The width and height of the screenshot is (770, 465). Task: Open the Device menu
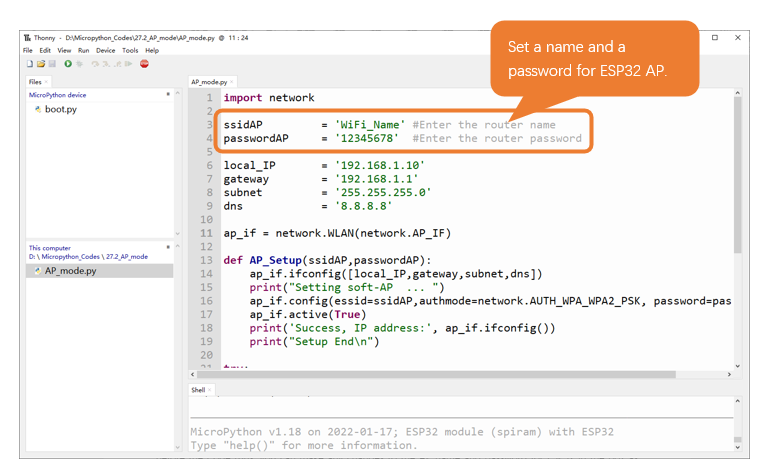(106, 51)
